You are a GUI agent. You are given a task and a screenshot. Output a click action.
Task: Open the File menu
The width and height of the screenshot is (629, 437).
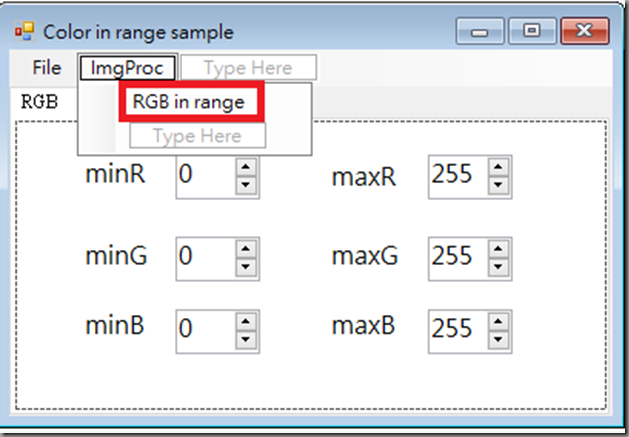coord(47,68)
